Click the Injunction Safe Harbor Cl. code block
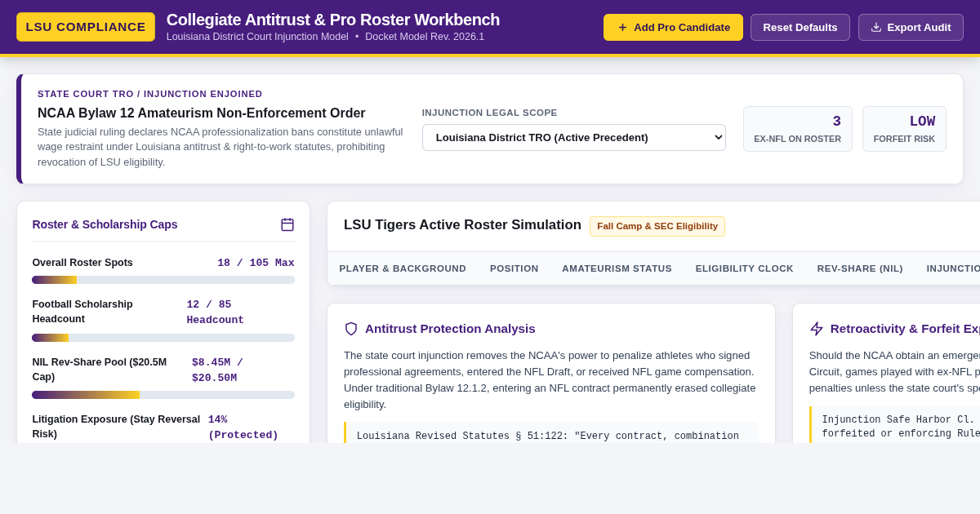The width and height of the screenshot is (980, 514). (x=894, y=426)
